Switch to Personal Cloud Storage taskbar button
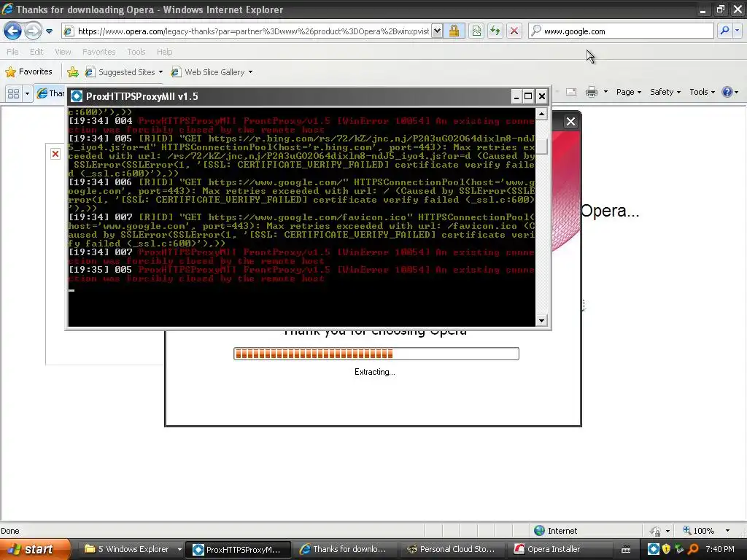Viewport: 747px width, 560px height. point(452,549)
